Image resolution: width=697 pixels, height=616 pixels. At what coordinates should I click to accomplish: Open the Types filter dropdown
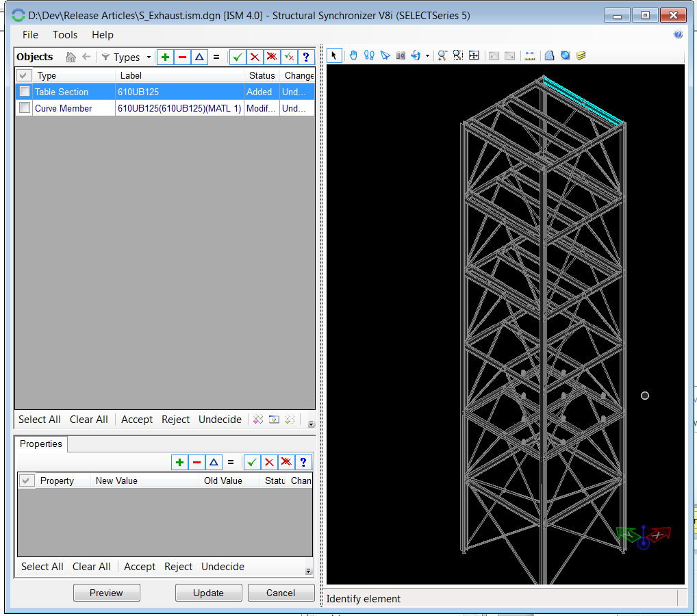[x=127, y=57]
